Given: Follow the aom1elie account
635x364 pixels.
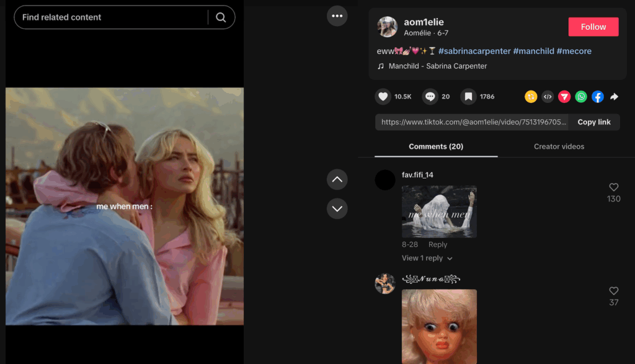Looking at the screenshot, I should pyautogui.click(x=593, y=27).
